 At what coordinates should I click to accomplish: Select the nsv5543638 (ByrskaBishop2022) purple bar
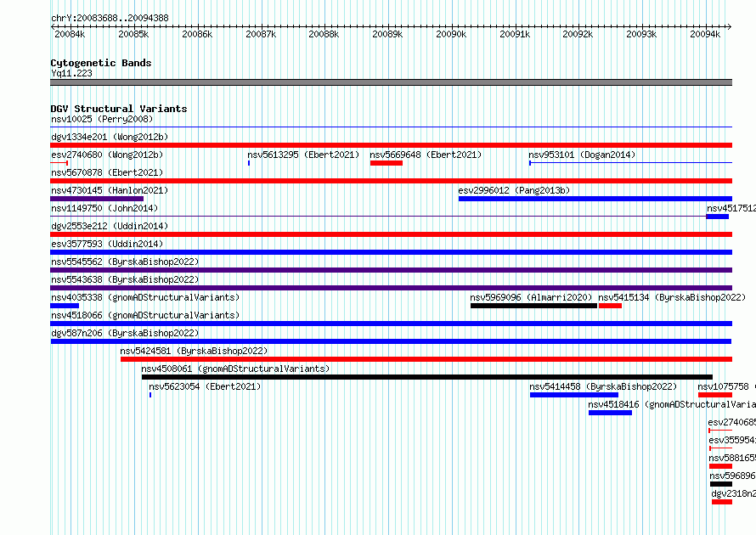point(391,288)
